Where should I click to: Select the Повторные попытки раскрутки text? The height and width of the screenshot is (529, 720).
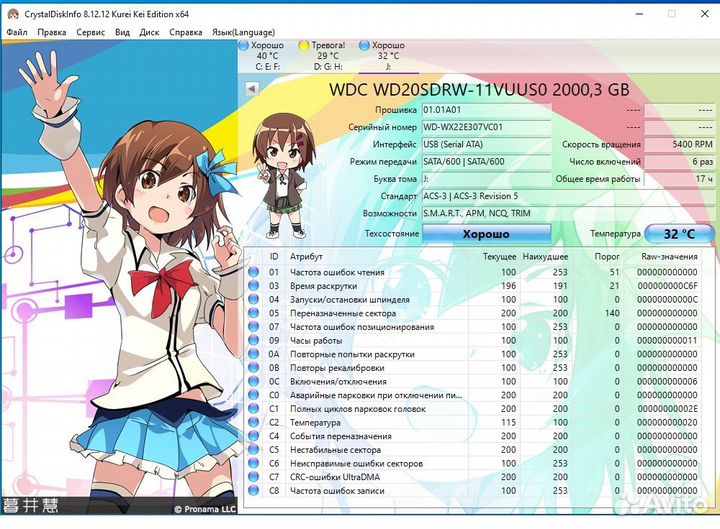(x=352, y=355)
